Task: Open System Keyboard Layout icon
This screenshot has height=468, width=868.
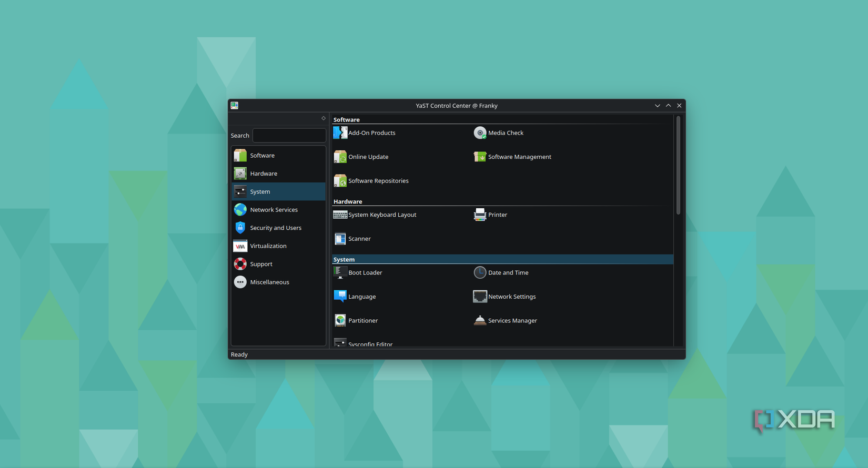Action: click(x=340, y=215)
